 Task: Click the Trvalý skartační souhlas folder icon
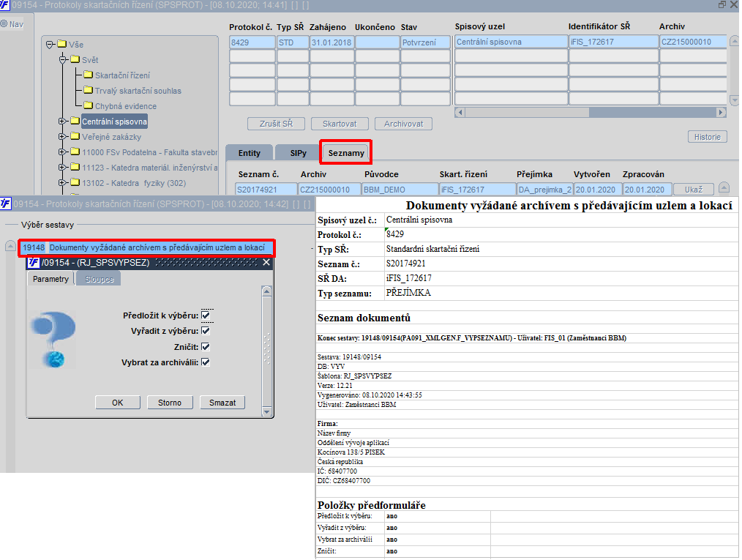[x=88, y=91]
